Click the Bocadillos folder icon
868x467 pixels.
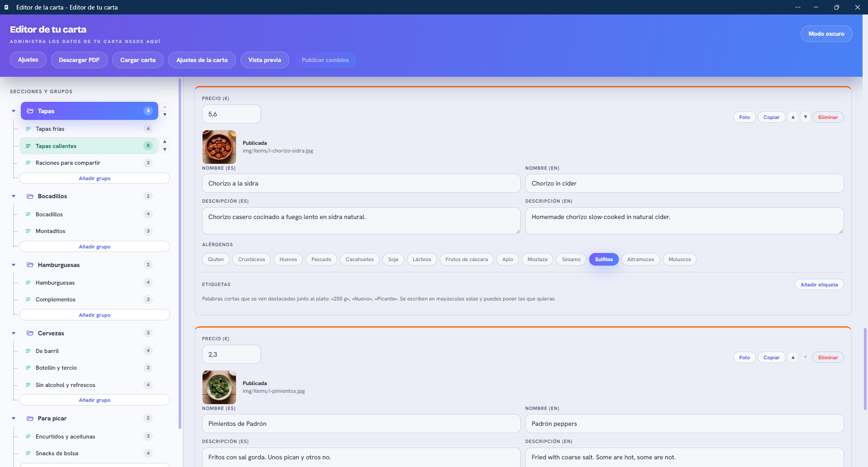(30, 196)
